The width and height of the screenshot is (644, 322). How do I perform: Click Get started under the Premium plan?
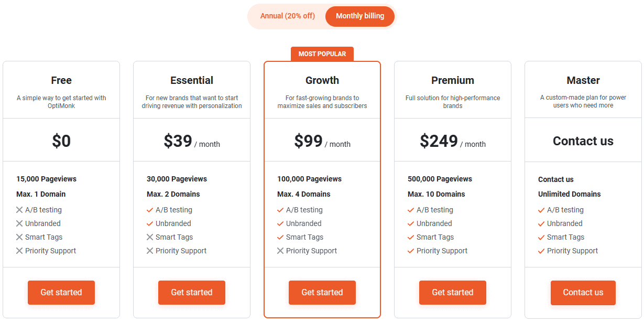coord(452,293)
